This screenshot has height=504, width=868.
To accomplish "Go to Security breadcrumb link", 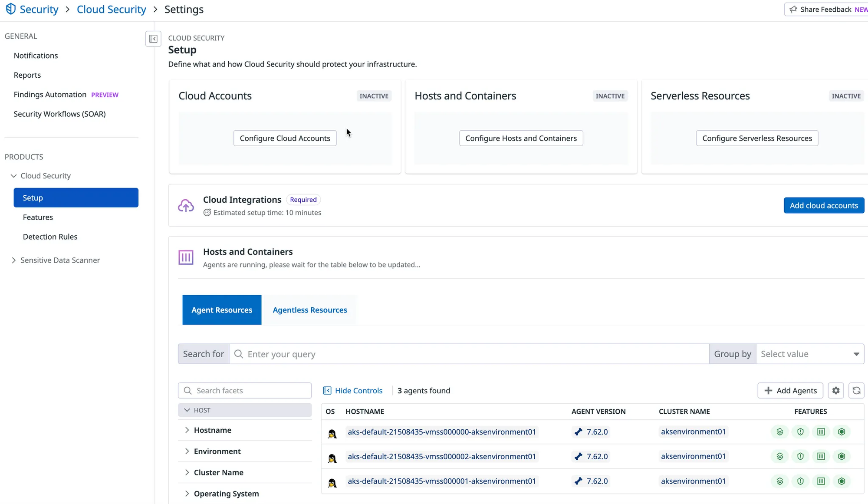I will click(x=39, y=9).
